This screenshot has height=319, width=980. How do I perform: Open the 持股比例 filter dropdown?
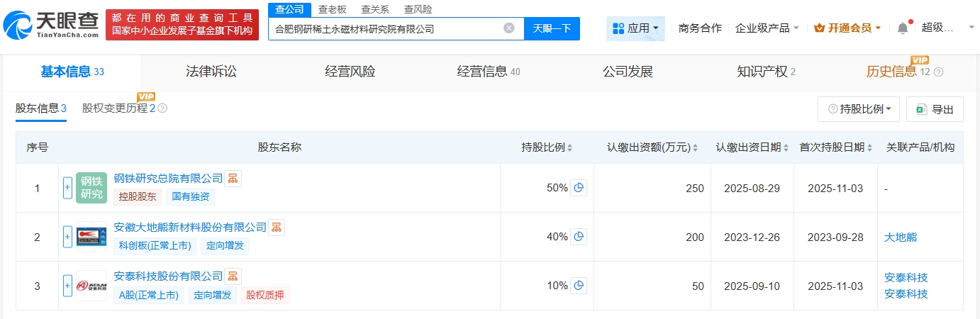pyautogui.click(x=859, y=109)
